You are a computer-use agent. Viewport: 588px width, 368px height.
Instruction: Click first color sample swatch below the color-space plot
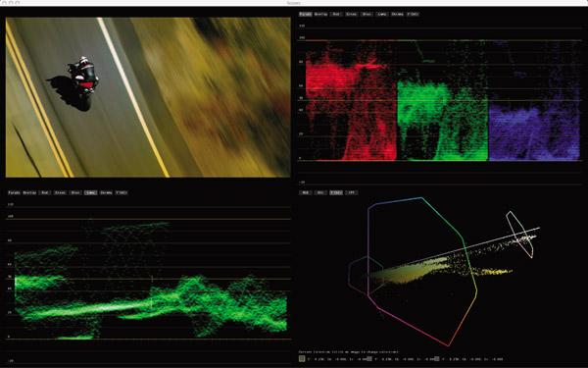(302, 358)
